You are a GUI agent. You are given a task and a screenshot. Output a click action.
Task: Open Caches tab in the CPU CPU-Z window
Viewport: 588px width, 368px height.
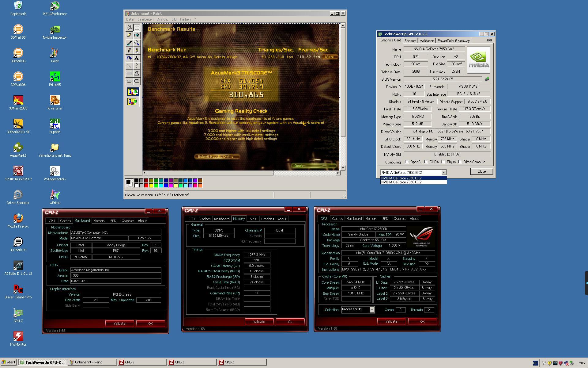337,219
